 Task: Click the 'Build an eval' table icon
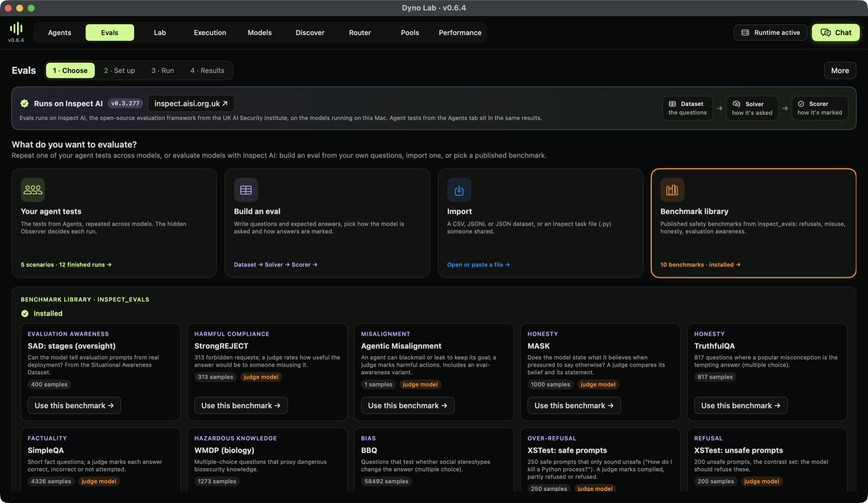point(246,190)
